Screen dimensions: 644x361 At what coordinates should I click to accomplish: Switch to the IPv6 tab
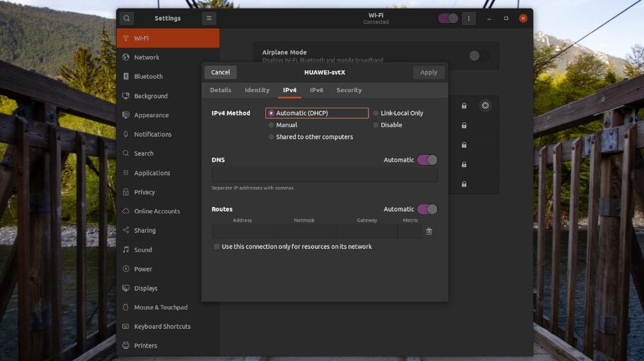(316, 90)
